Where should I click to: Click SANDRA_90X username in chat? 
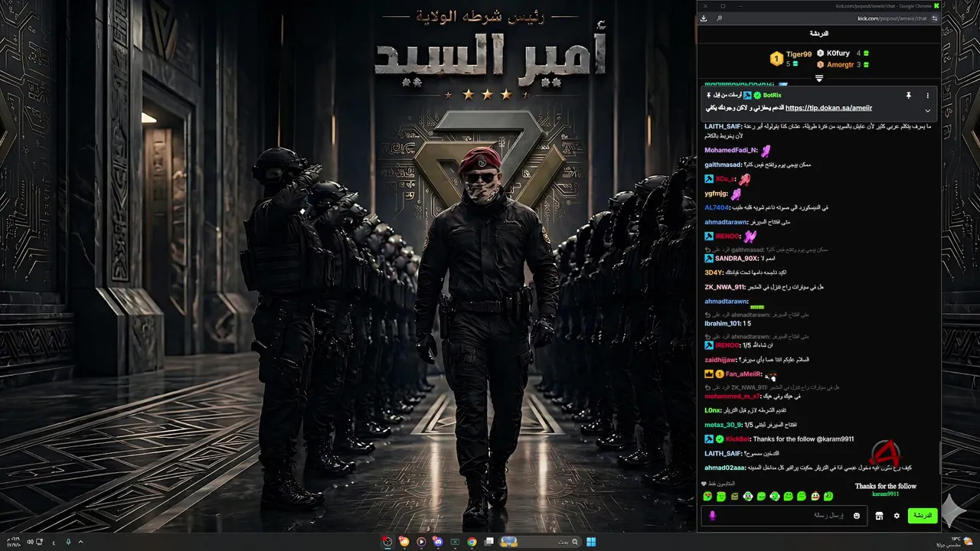(736, 259)
